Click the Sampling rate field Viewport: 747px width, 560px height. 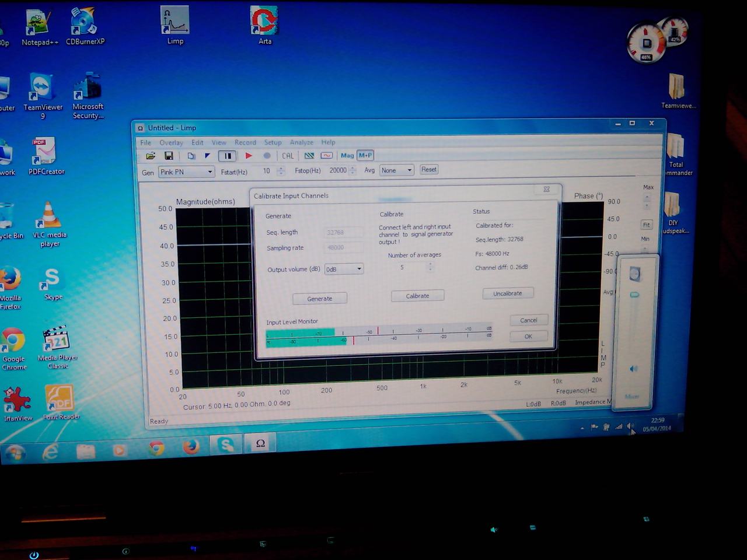coord(344,247)
